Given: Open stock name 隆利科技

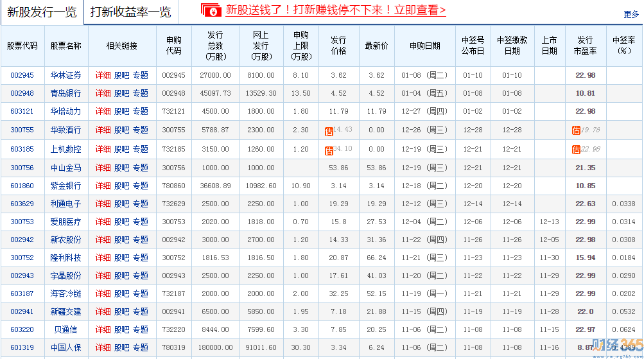Looking at the screenshot, I should coord(65,258).
